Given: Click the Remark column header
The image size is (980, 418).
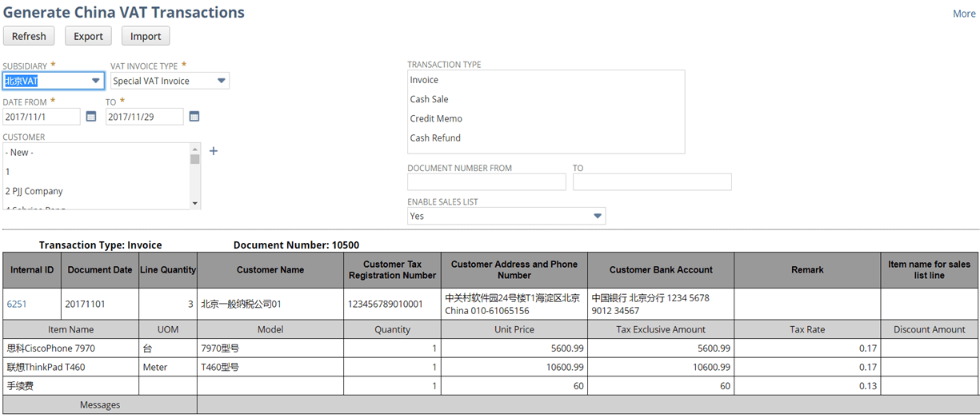Looking at the screenshot, I should point(807,270).
